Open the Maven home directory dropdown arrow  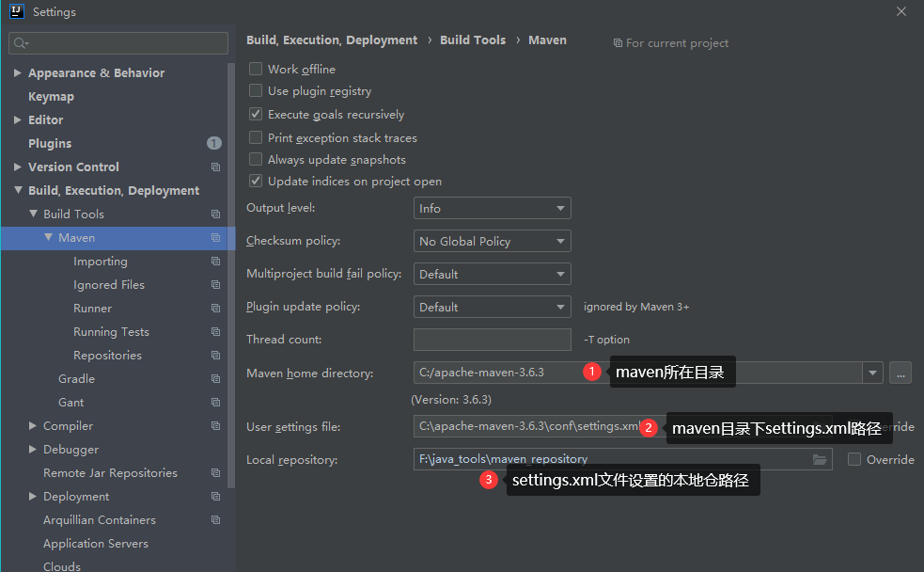(872, 373)
